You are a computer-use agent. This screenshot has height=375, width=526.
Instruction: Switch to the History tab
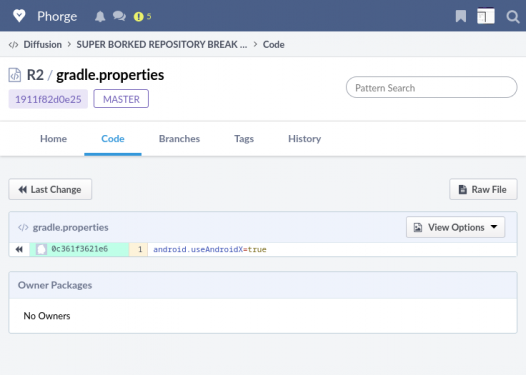(x=304, y=139)
